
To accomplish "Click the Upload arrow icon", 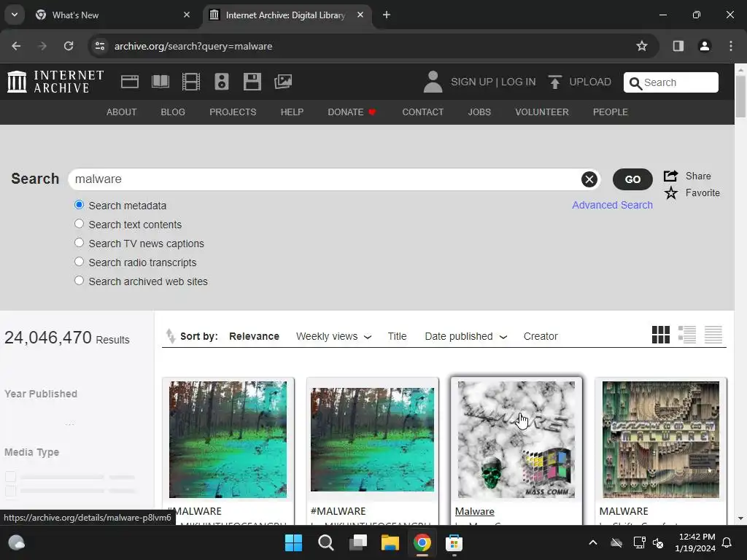I will click(554, 82).
